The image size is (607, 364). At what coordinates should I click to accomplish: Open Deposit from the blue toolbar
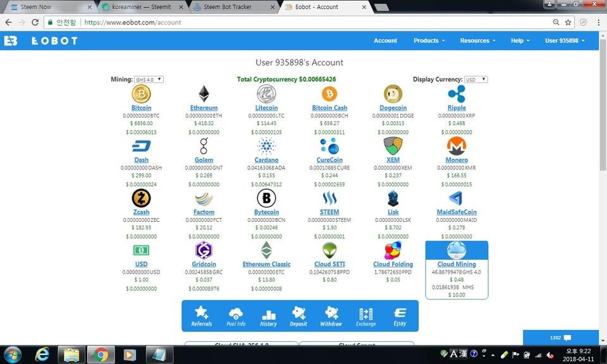(x=298, y=316)
